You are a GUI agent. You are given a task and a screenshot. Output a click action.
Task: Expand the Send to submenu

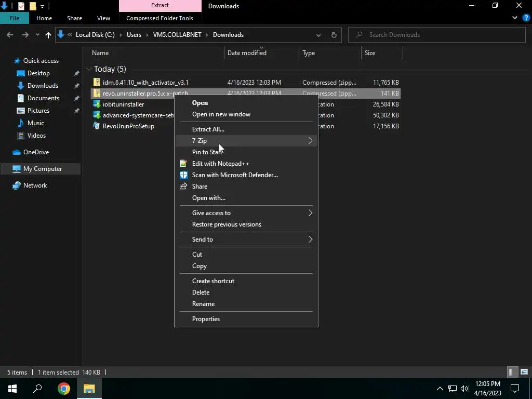pos(246,240)
